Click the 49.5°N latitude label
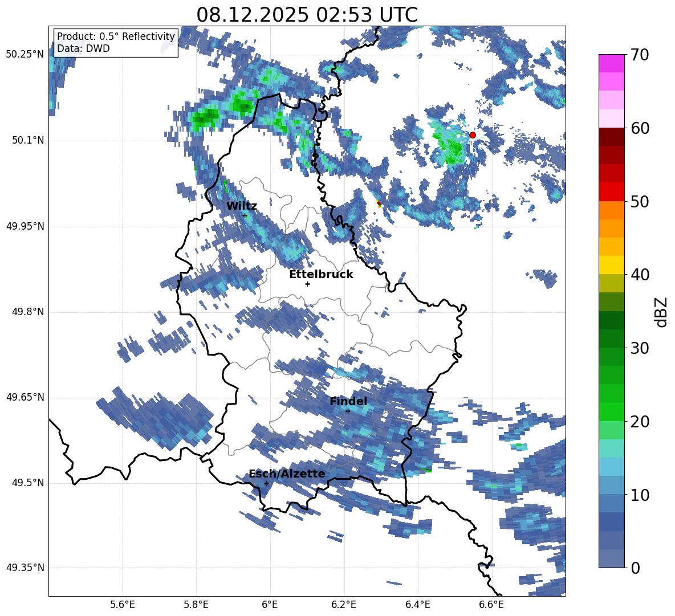 pyautogui.click(x=27, y=483)
